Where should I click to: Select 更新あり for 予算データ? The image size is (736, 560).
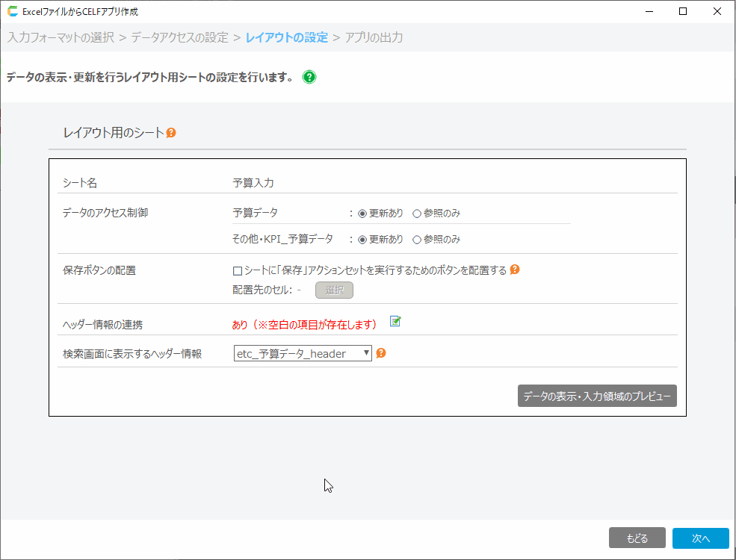click(362, 213)
